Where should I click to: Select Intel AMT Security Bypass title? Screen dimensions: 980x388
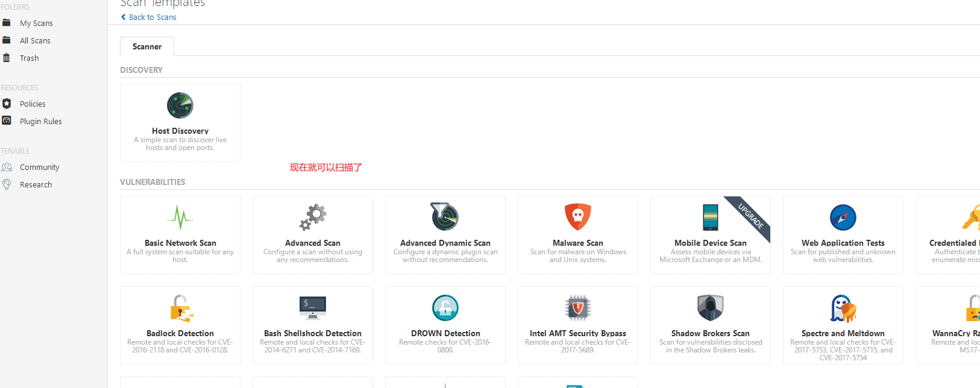pyautogui.click(x=578, y=333)
